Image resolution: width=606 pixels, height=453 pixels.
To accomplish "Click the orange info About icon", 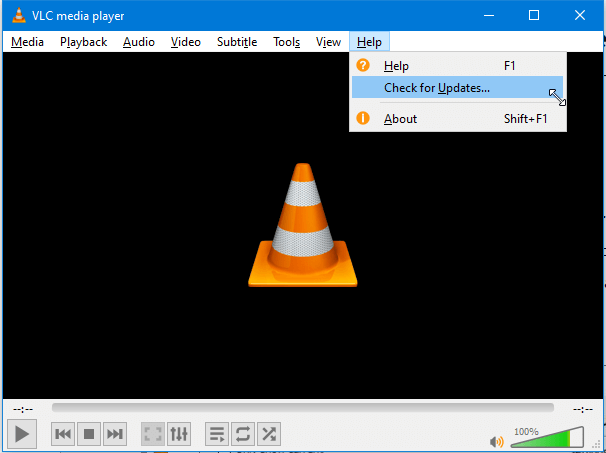I will tap(363, 118).
